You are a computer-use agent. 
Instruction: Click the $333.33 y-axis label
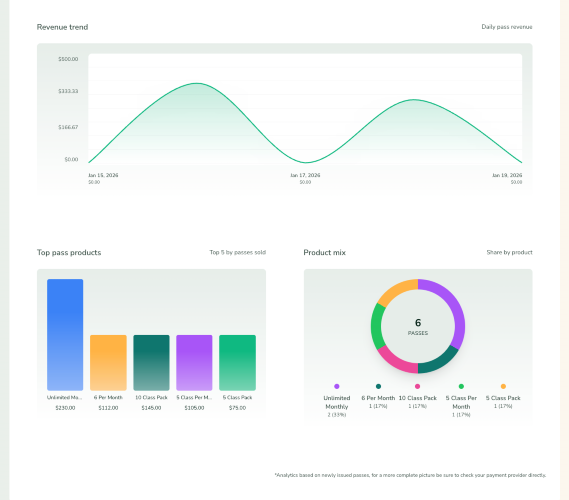click(68, 91)
